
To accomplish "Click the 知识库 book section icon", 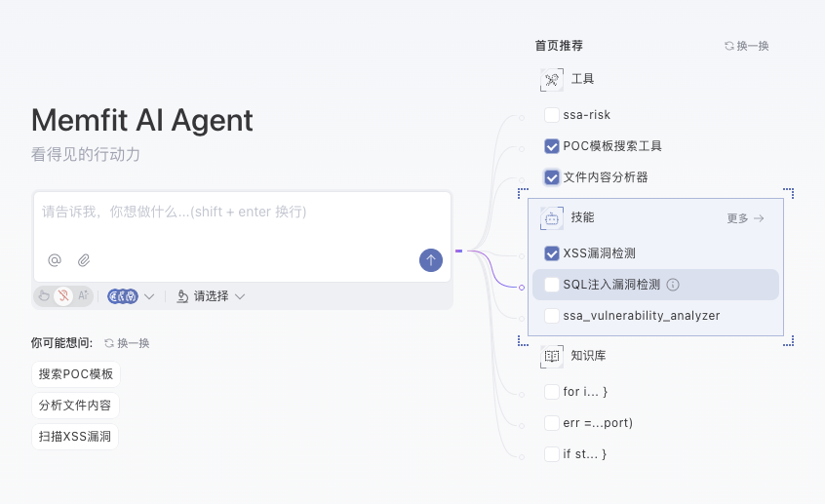I will tap(552, 357).
